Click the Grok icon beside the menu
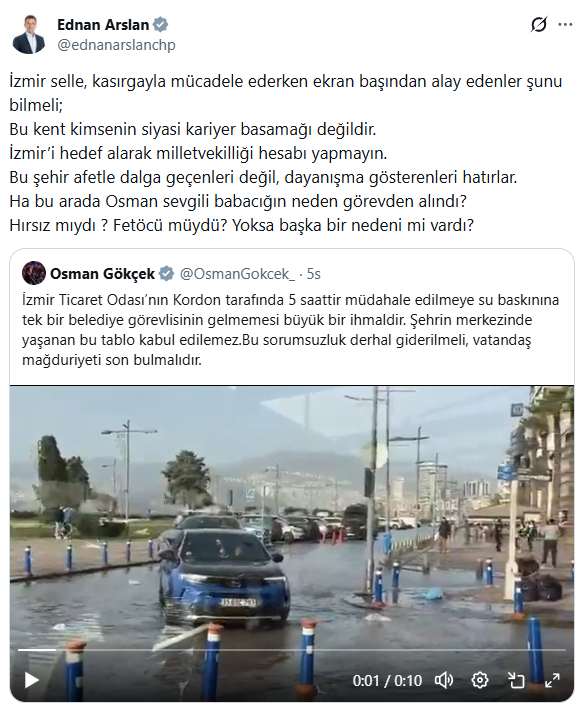The width and height of the screenshot is (587, 714). pos(538,25)
